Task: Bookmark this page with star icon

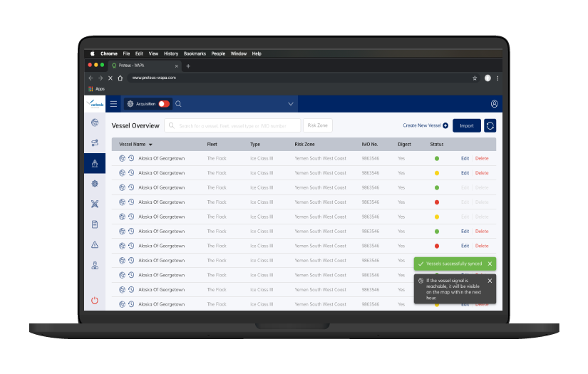Action: pyautogui.click(x=475, y=78)
